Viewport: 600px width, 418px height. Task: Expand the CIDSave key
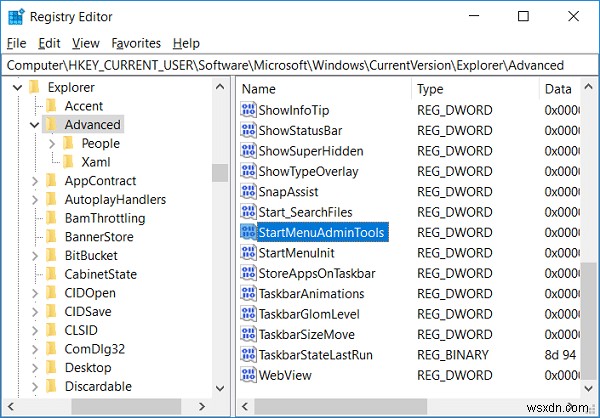pyautogui.click(x=35, y=312)
